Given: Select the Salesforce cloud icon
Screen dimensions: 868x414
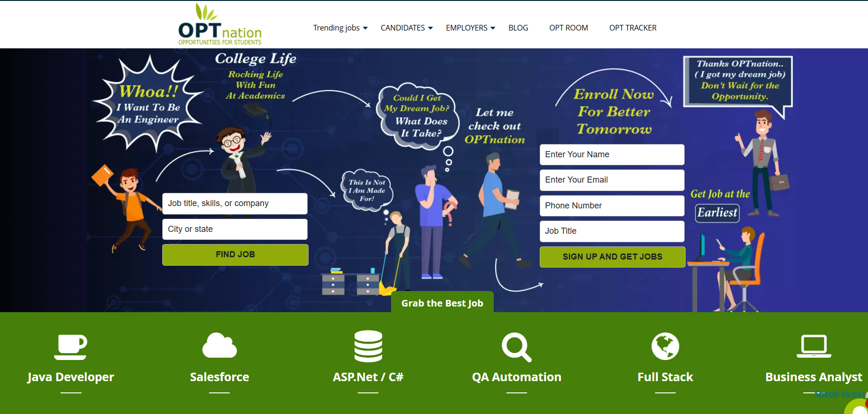Looking at the screenshot, I should (219, 345).
